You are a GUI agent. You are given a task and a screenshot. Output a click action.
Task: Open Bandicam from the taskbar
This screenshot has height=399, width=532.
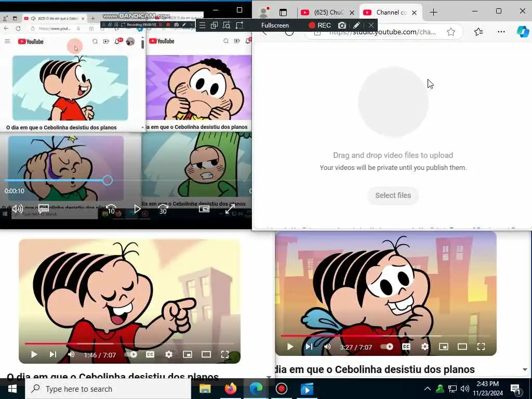(x=281, y=389)
